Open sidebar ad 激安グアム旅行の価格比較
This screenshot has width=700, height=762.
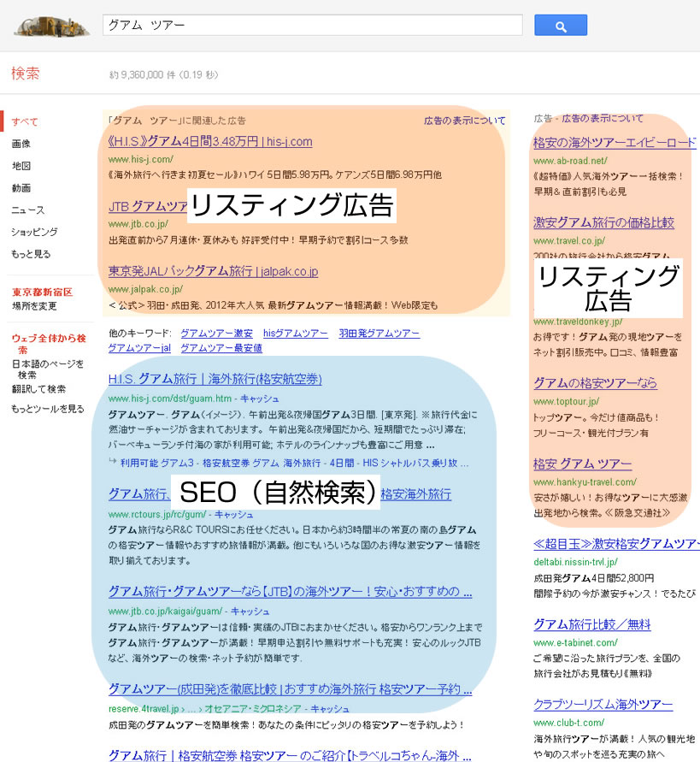tap(603, 222)
